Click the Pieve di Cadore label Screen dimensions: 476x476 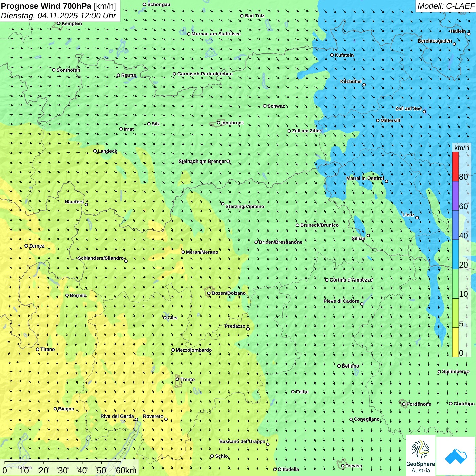341,301
